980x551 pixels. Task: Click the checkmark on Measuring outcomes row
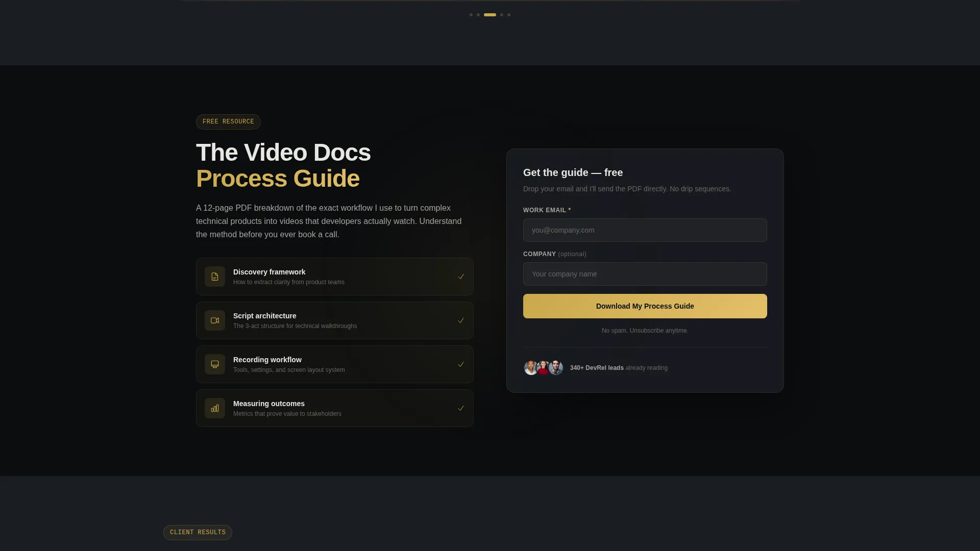tap(461, 408)
